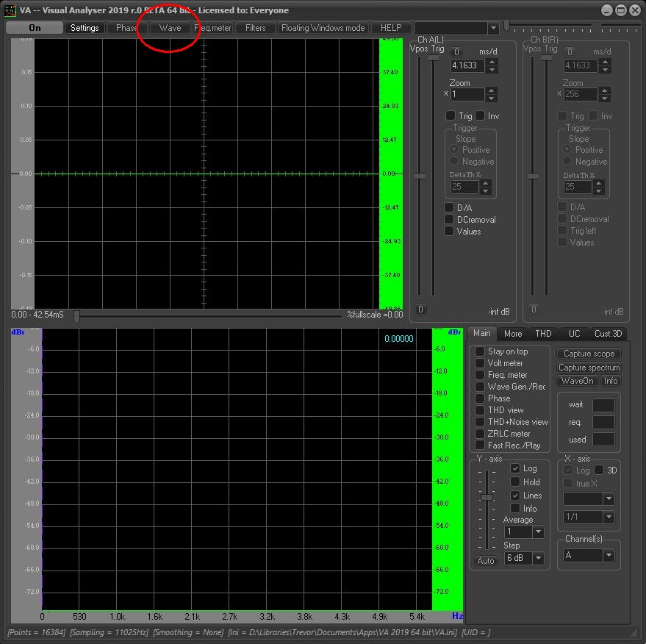Click the Info button next to WaveOn
646x644 pixels.
tap(610, 381)
